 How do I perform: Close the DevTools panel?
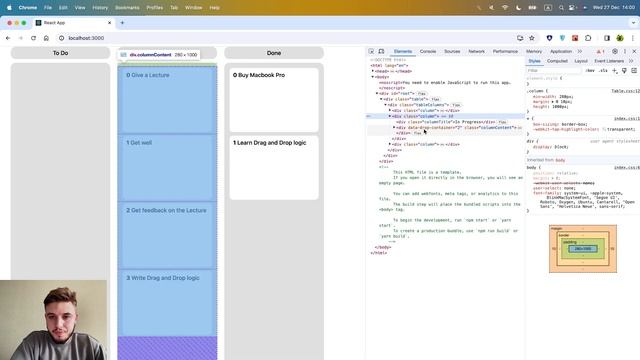tap(634, 51)
